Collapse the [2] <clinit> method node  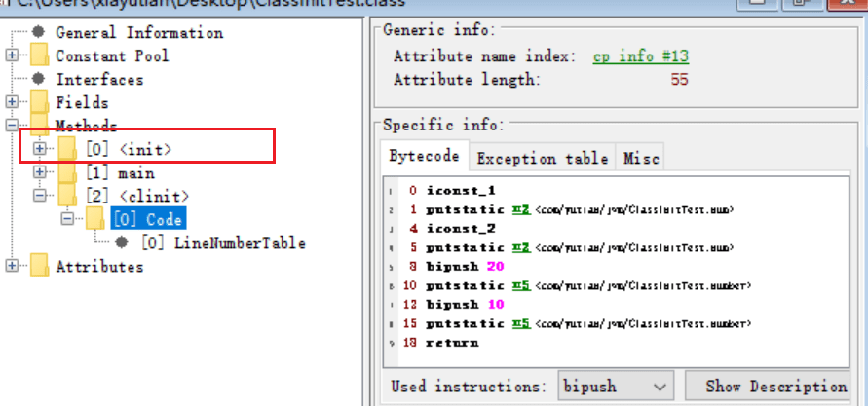click(x=40, y=196)
